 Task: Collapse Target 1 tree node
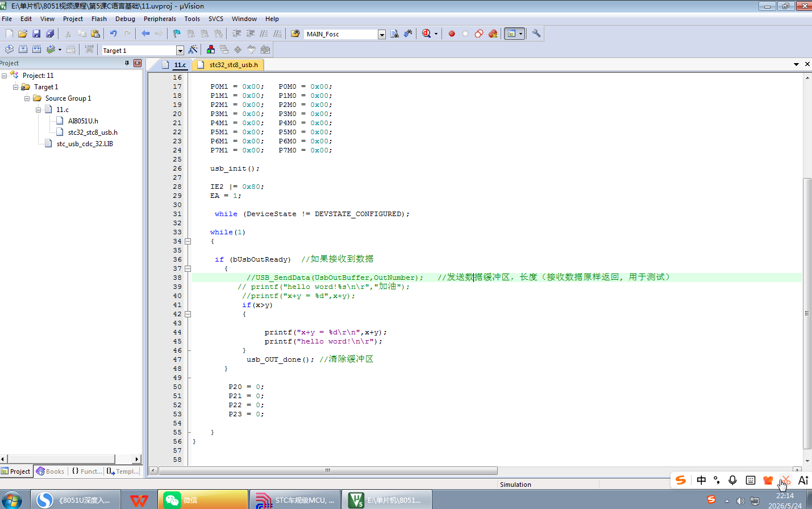(15, 87)
